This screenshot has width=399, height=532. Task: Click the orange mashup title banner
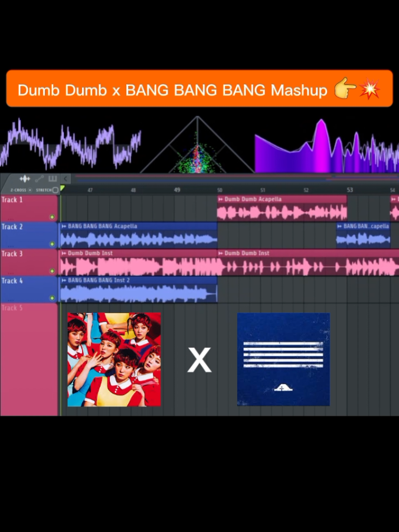(199, 88)
